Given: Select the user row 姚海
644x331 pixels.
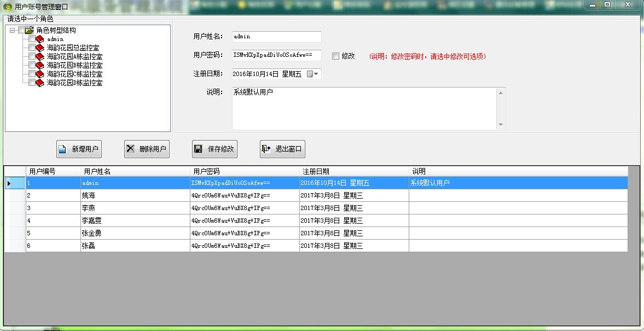Looking at the screenshot, I should click(x=135, y=195).
